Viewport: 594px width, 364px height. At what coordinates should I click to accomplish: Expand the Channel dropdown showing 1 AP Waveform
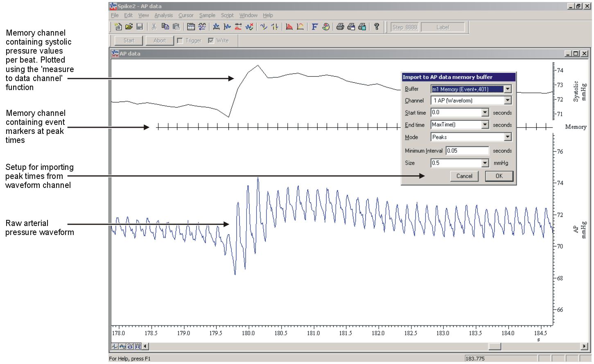coord(508,100)
